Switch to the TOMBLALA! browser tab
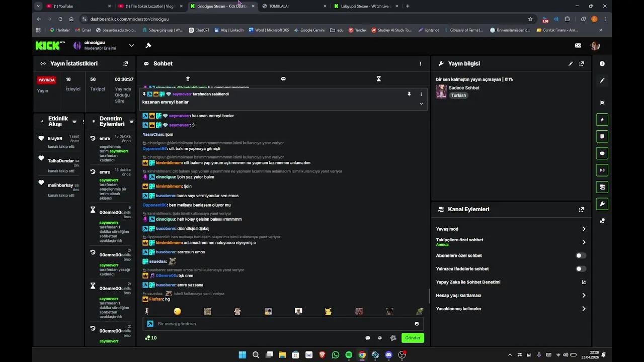The image size is (644, 362). pos(294,6)
